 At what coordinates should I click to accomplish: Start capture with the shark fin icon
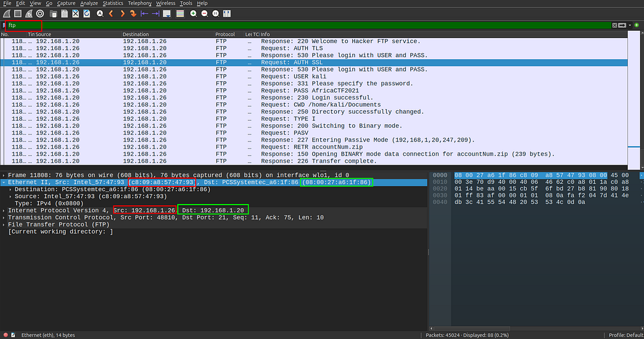coord(6,13)
